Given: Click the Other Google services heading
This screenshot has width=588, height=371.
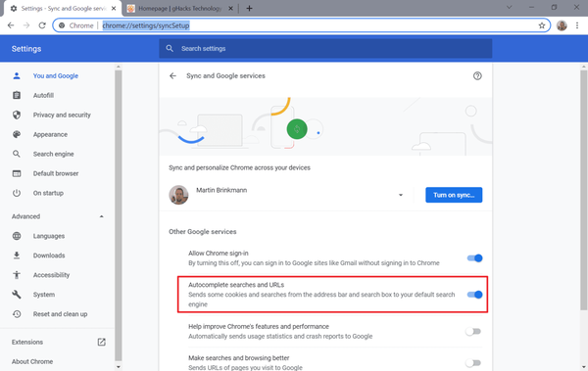Looking at the screenshot, I should [203, 232].
